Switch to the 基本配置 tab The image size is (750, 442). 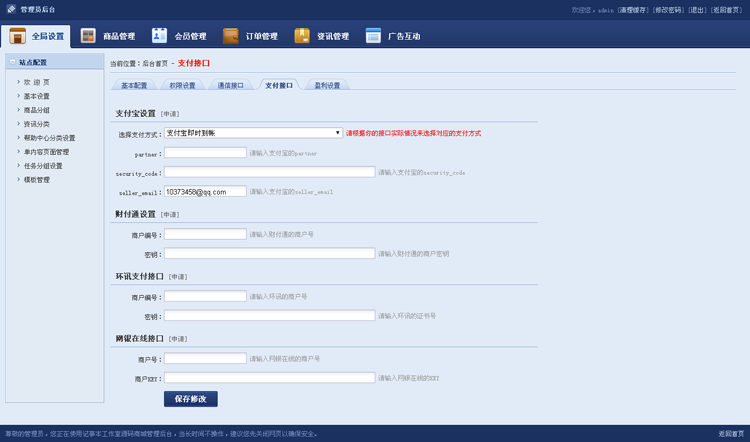pos(134,85)
